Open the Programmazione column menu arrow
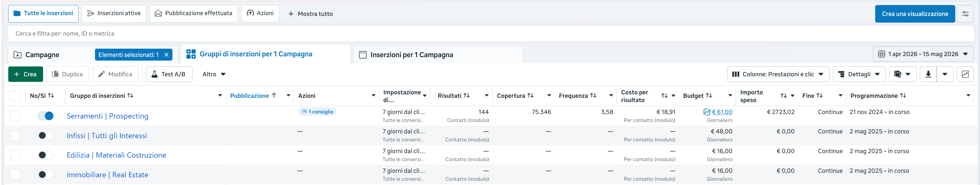The image size is (980, 185). coord(968,95)
